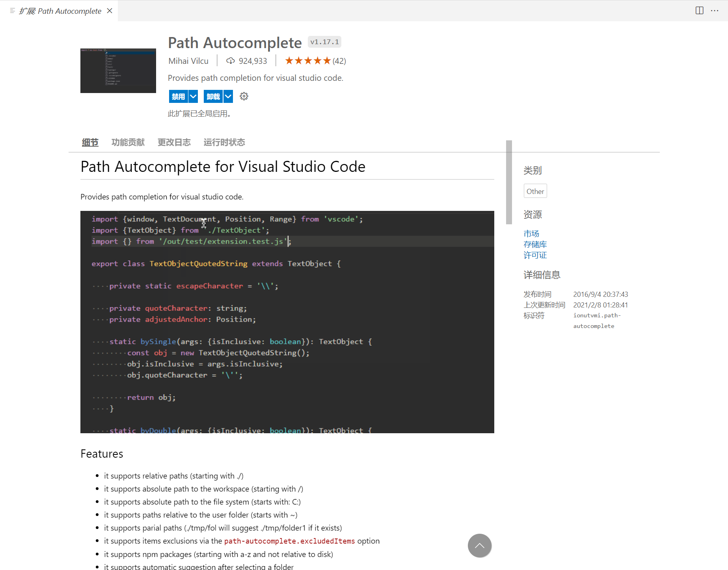
Task: Expand the 卸载 dropdown arrow
Action: tap(228, 96)
